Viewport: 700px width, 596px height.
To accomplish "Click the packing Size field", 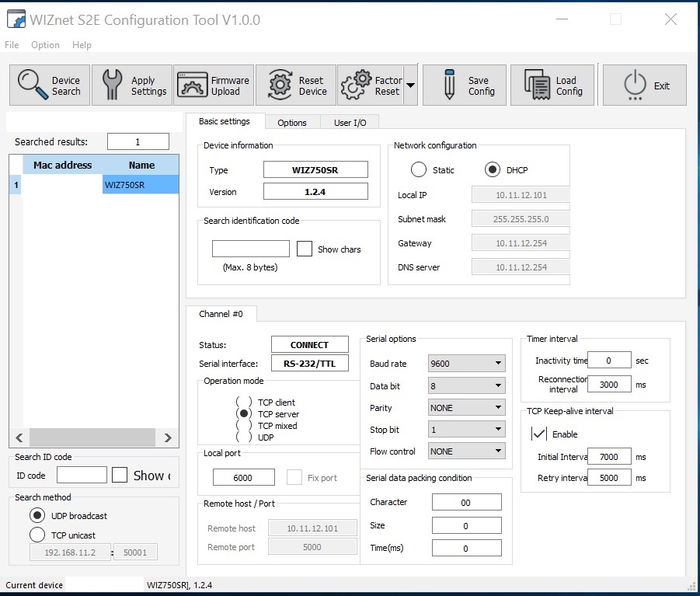I will 466,525.
